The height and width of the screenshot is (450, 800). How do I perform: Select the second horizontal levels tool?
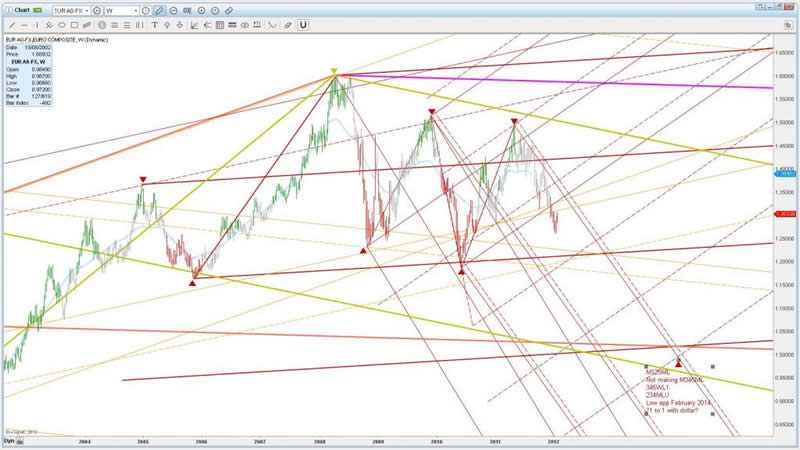tap(127, 25)
